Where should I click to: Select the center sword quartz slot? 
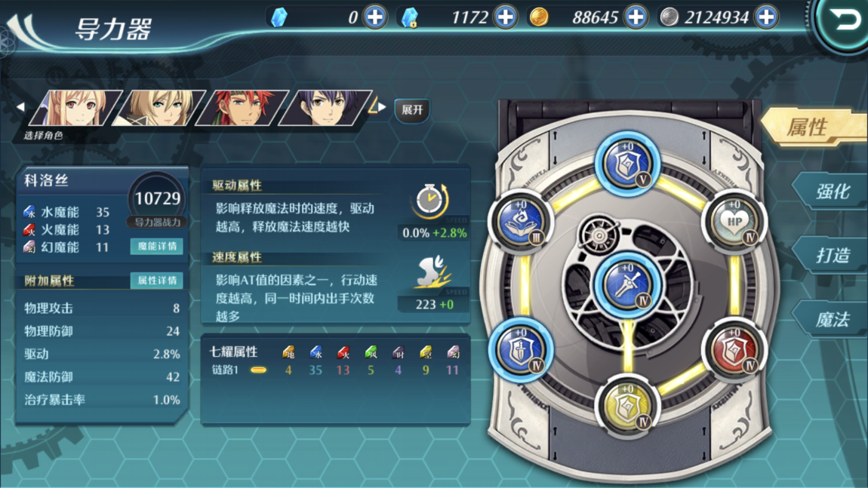point(627,286)
